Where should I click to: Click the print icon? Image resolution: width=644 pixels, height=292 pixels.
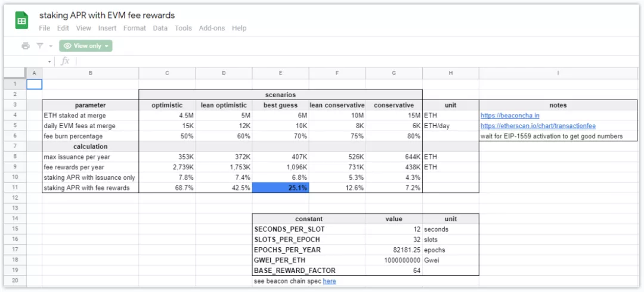click(x=26, y=46)
